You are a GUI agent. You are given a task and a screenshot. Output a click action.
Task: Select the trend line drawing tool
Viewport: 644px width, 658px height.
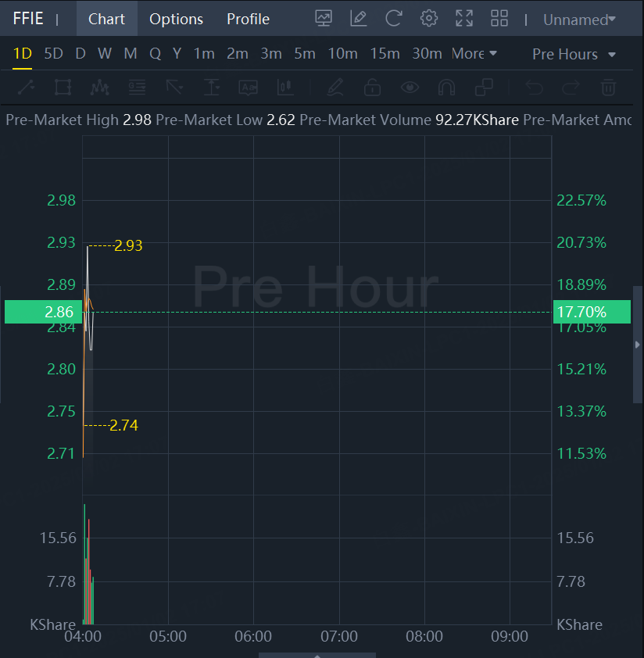26,88
